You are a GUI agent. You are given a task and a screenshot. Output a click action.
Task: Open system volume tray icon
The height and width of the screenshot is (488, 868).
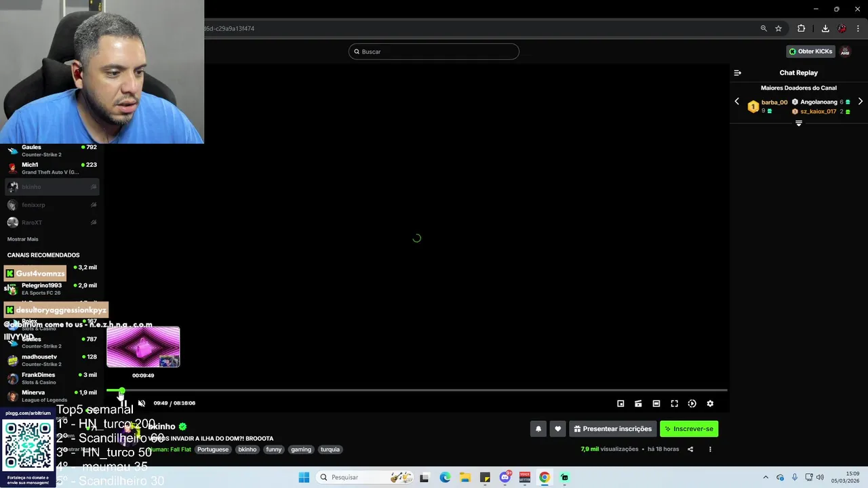[x=821, y=477]
